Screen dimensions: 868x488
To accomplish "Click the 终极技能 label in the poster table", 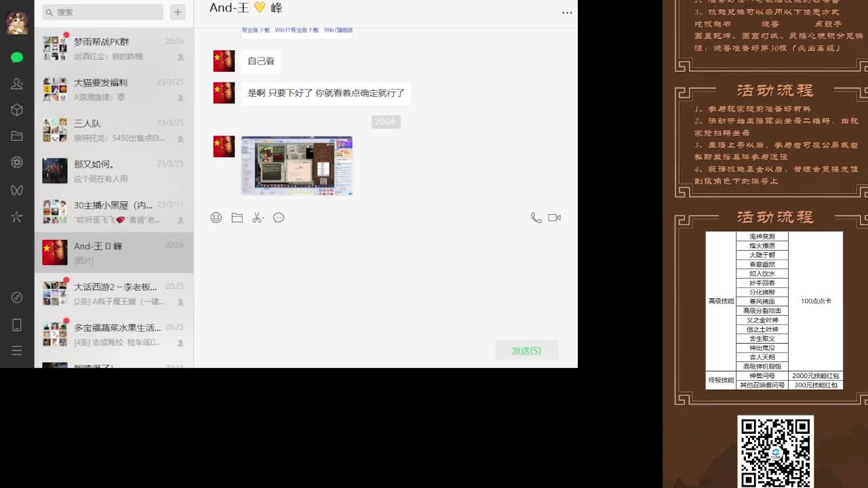I will tap(721, 380).
